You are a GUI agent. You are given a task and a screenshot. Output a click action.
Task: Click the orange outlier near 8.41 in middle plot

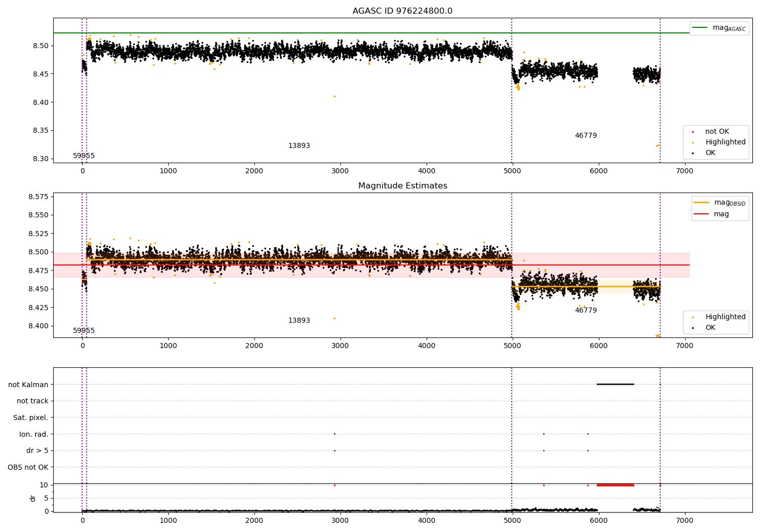click(x=334, y=318)
